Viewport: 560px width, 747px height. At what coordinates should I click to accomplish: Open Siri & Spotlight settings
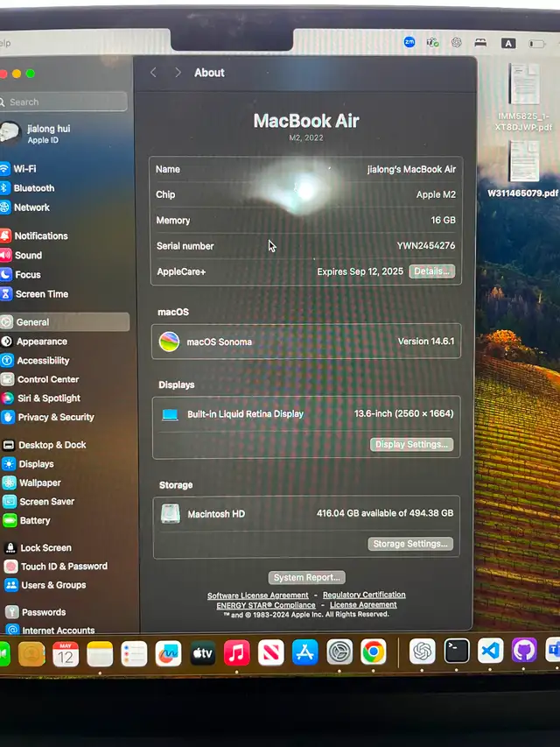(x=41, y=398)
